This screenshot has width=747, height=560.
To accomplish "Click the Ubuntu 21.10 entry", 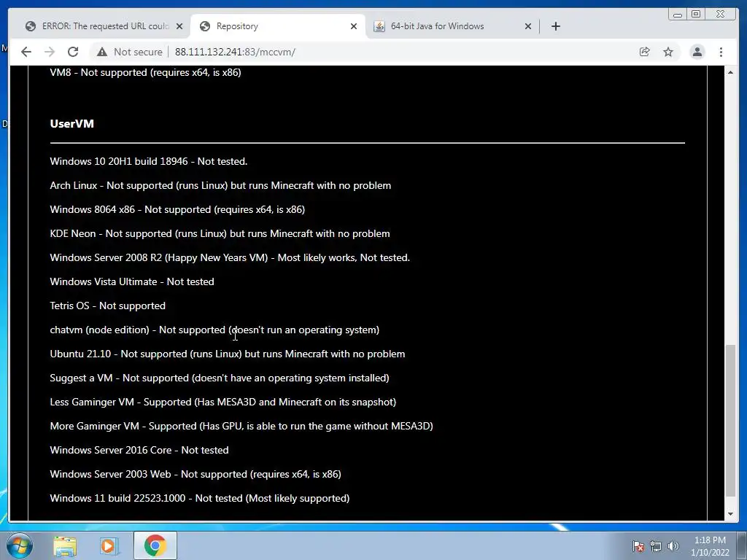I will [228, 354].
